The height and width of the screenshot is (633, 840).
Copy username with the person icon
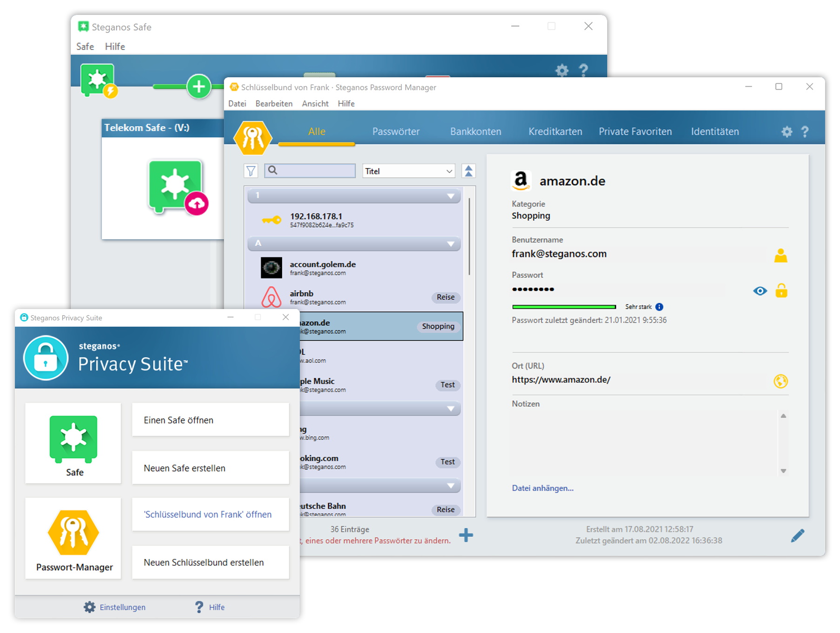(x=781, y=256)
